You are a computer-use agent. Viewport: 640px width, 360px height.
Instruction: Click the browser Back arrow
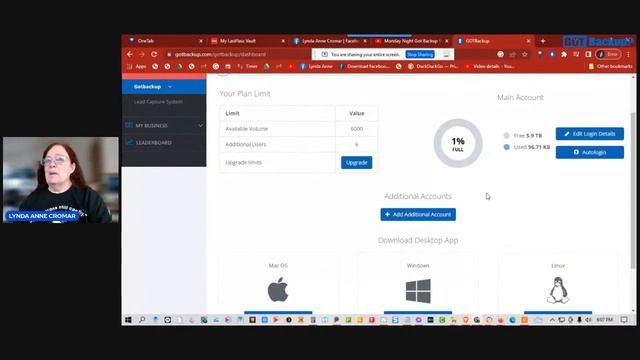[130, 54]
